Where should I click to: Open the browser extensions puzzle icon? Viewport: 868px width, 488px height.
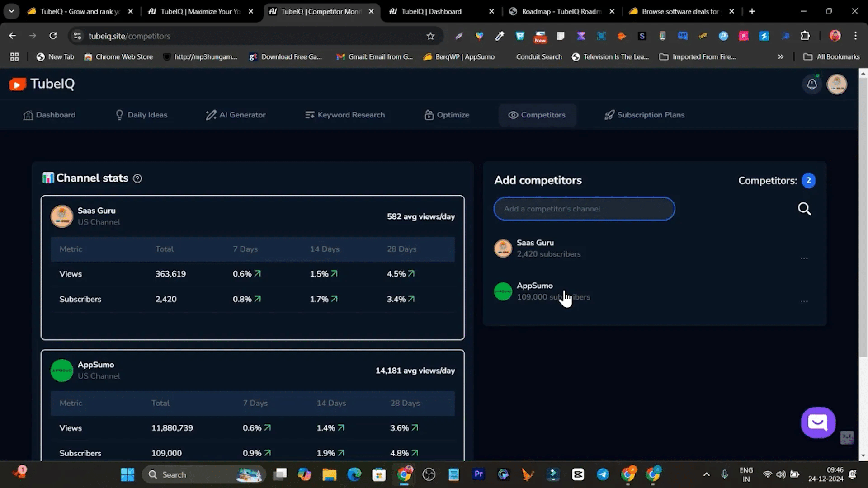tap(805, 36)
